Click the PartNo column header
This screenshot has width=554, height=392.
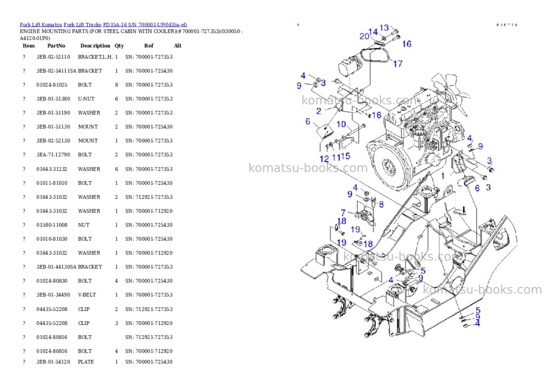coord(56,45)
